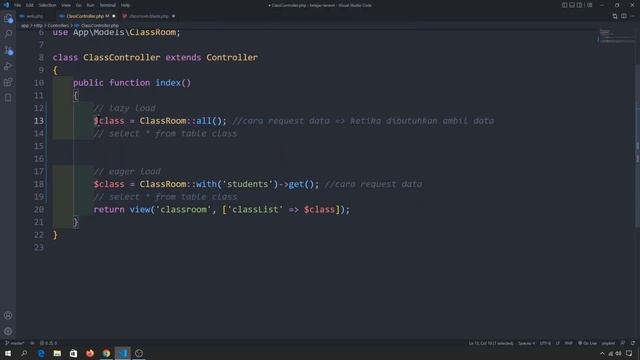640x360 pixels.
Task: Open the Run menu
Action: click(91, 5)
